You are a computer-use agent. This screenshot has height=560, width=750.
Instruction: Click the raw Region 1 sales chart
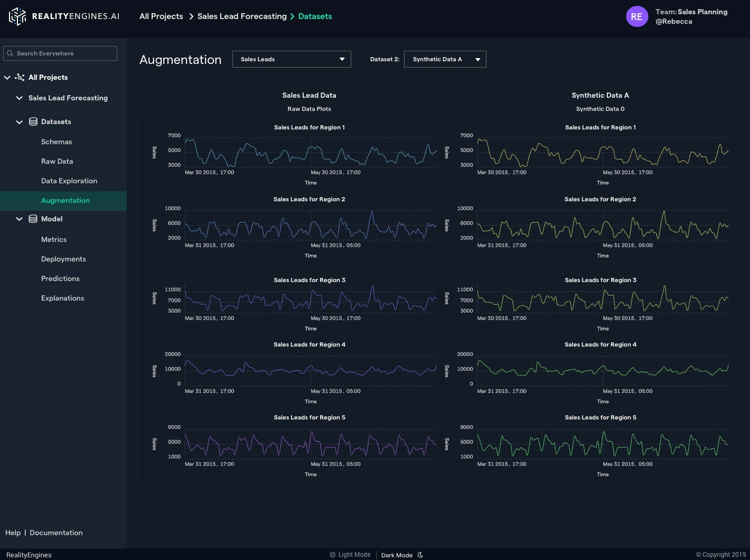[x=311, y=152]
